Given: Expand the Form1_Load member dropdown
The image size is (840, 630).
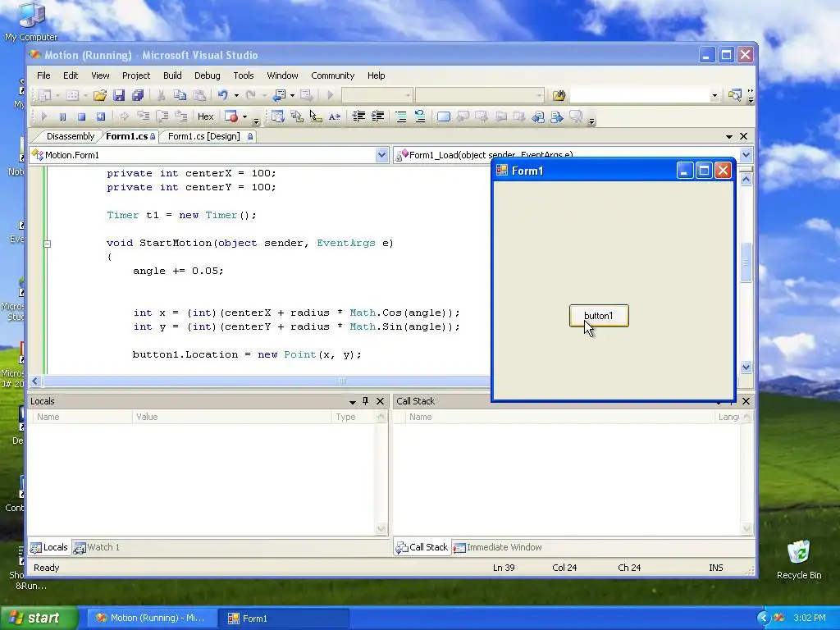Looking at the screenshot, I should [x=746, y=155].
